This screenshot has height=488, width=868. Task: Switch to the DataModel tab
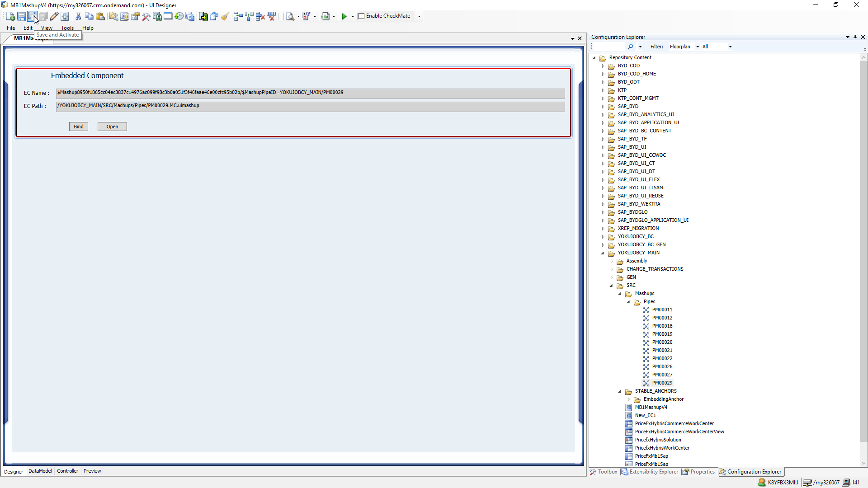click(40, 471)
